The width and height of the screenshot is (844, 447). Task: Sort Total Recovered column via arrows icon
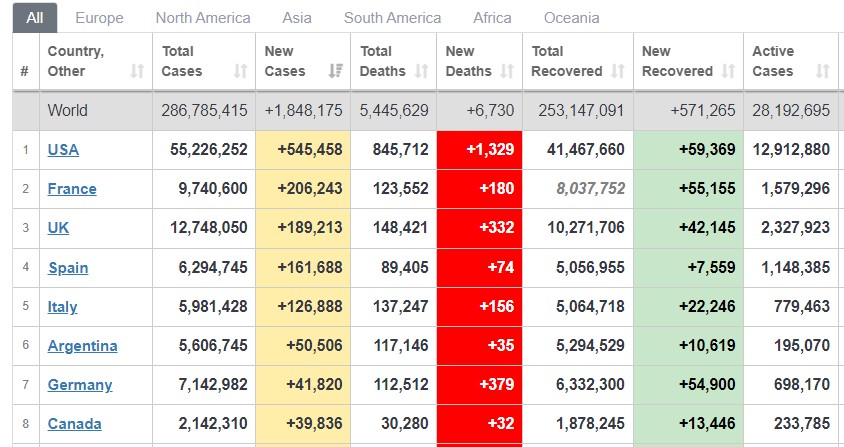click(x=618, y=71)
